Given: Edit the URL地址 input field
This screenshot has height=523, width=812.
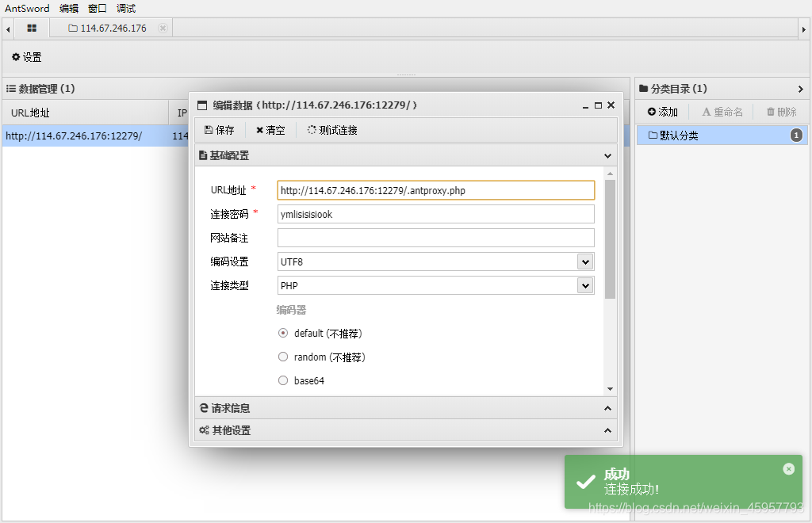Looking at the screenshot, I should click(x=436, y=190).
